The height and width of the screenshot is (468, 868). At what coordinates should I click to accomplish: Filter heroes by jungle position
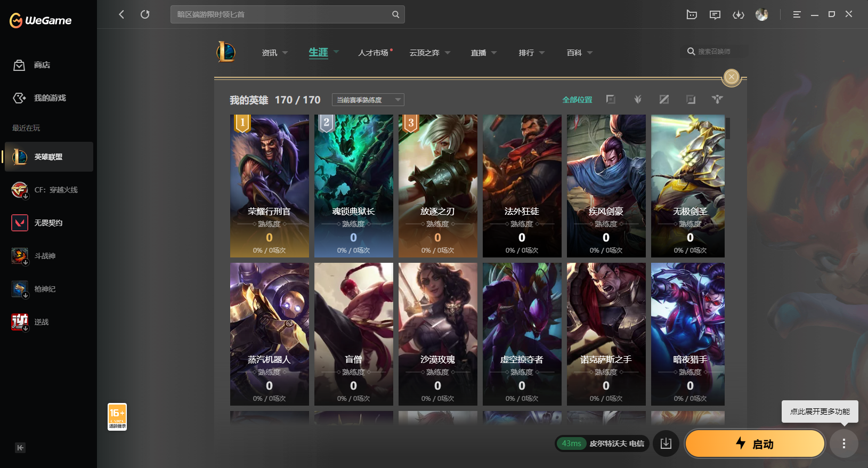tap(637, 99)
